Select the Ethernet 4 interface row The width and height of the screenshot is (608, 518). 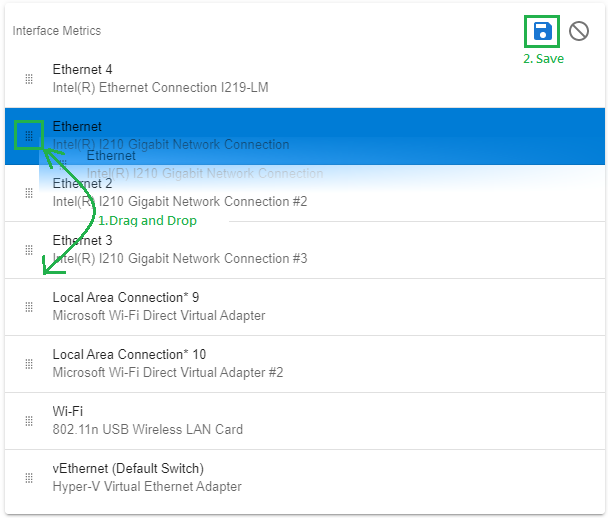pyautogui.click(x=300, y=79)
